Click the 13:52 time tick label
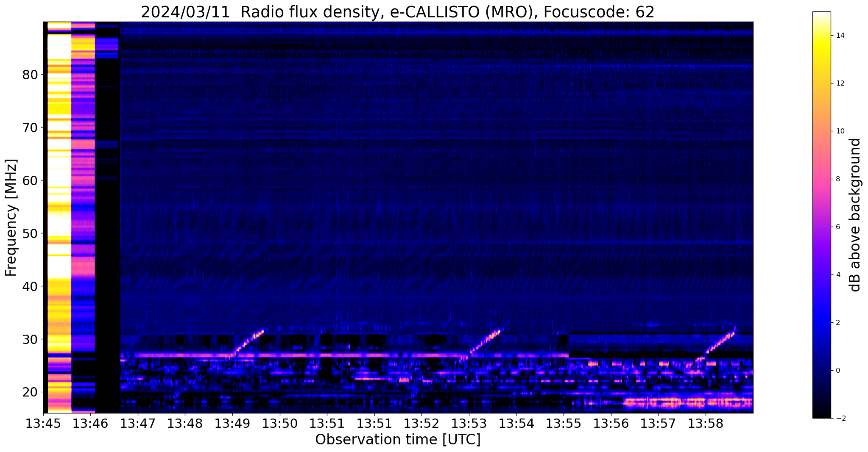Screen dimensions: 868x452 (x=421, y=424)
